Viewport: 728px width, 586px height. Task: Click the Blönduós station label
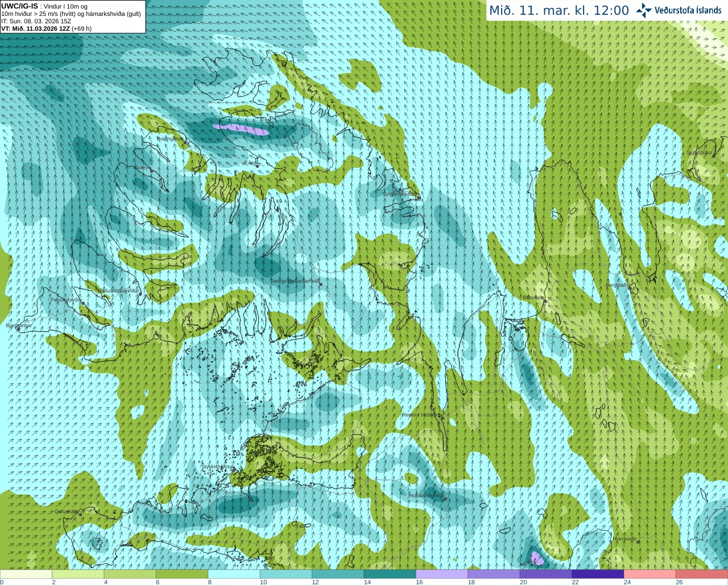coord(533,298)
